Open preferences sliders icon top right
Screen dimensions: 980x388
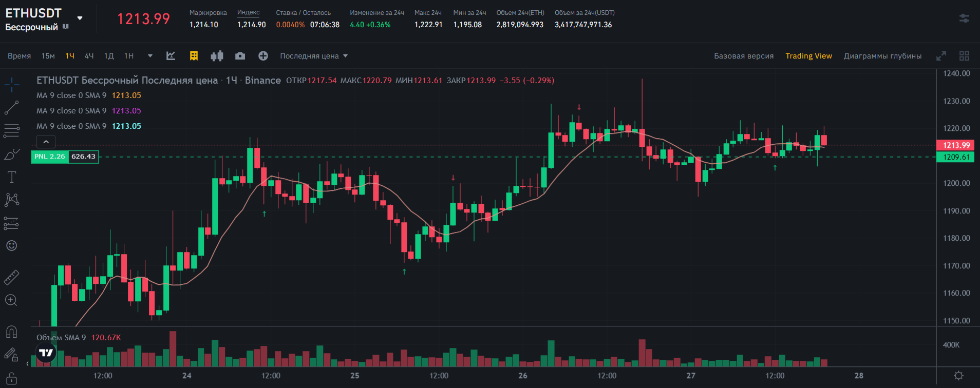click(964, 18)
